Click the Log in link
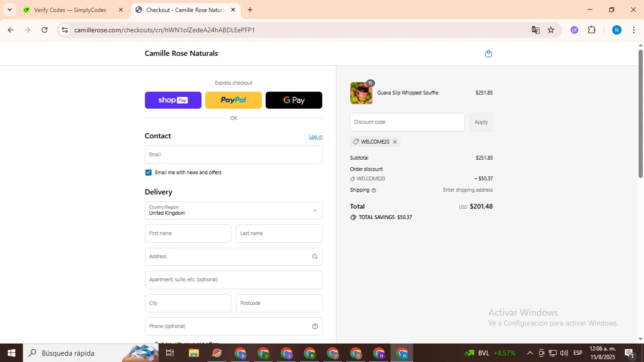This screenshot has height=362, width=644. pos(316,137)
